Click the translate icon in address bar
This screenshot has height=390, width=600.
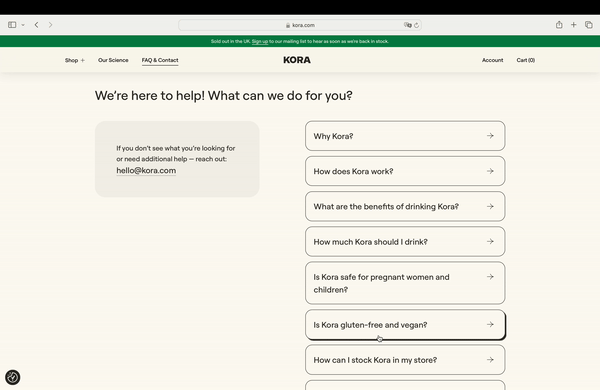[408, 25]
